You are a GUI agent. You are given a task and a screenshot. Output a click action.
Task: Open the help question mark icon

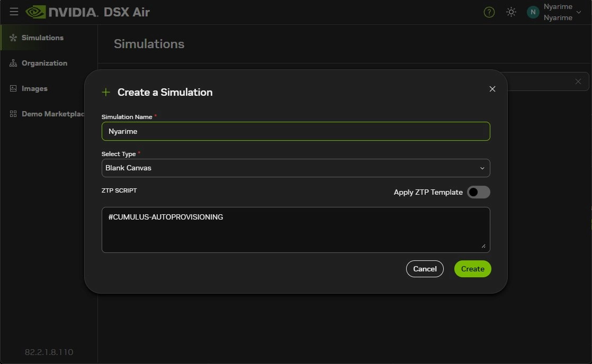pyautogui.click(x=489, y=12)
